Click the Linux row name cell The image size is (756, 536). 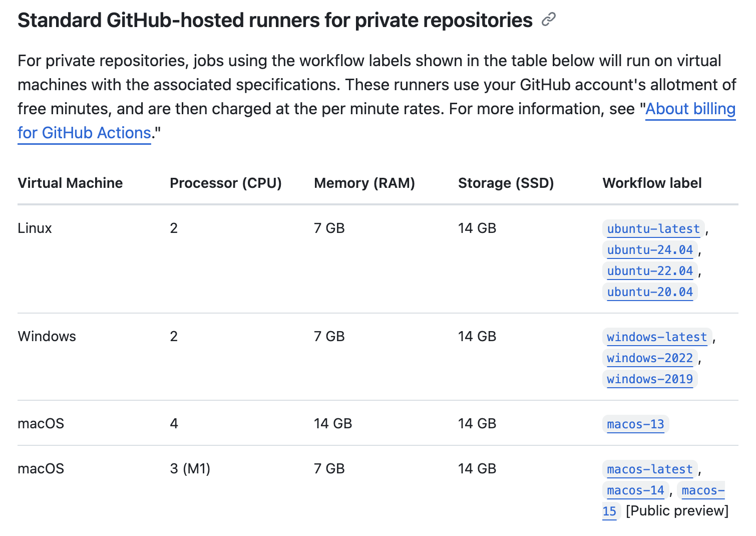point(35,228)
